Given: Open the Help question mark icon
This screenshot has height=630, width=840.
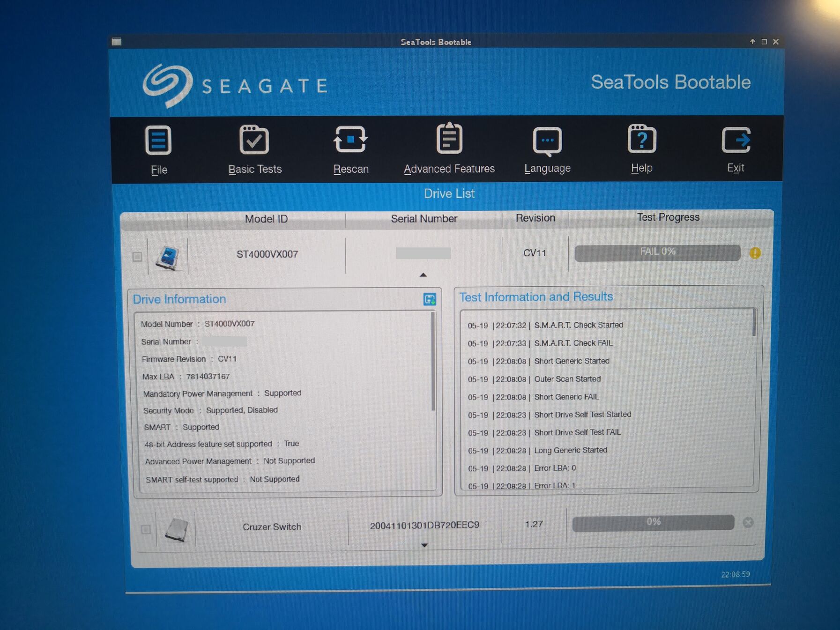Looking at the screenshot, I should pos(642,139).
